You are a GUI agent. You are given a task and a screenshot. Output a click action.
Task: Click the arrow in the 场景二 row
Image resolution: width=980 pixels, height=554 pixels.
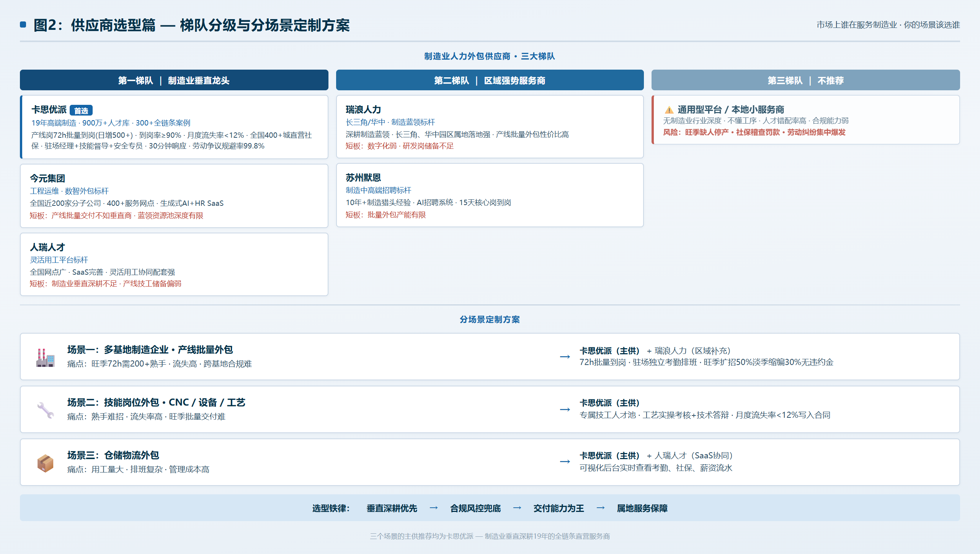[565, 409]
